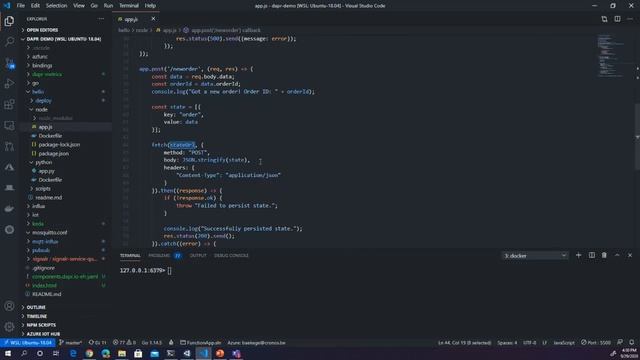The image size is (640, 360).
Task: Split the editor to the right
Action: coord(617,19)
